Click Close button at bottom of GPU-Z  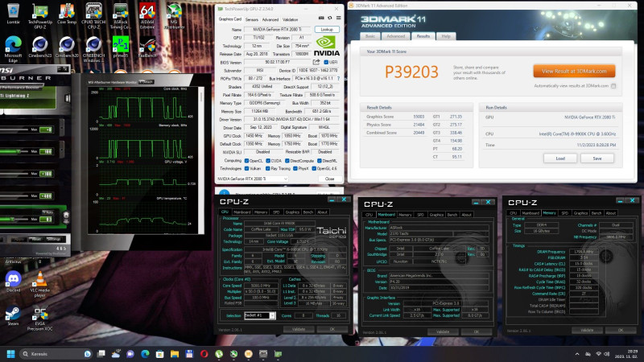click(330, 179)
